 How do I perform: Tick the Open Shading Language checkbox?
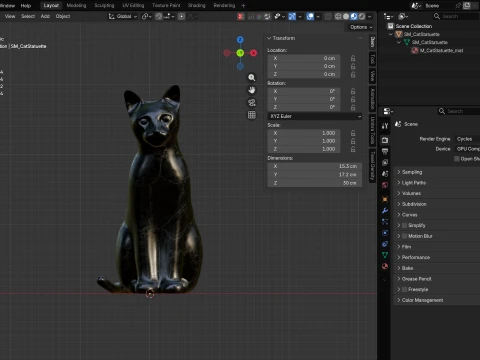click(457, 159)
